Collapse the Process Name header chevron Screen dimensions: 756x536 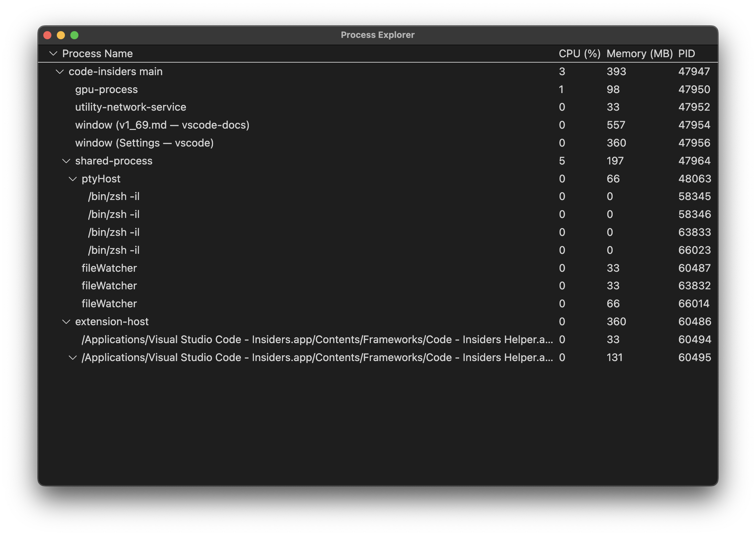click(x=53, y=53)
